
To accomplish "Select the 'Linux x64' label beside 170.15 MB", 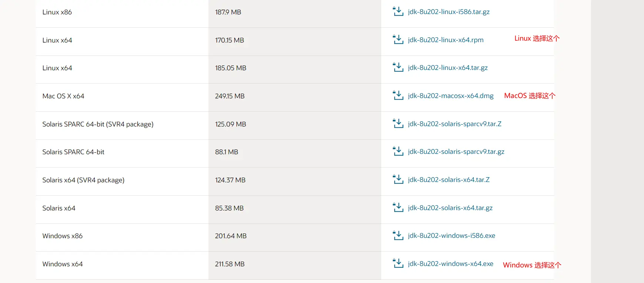I will [x=57, y=40].
